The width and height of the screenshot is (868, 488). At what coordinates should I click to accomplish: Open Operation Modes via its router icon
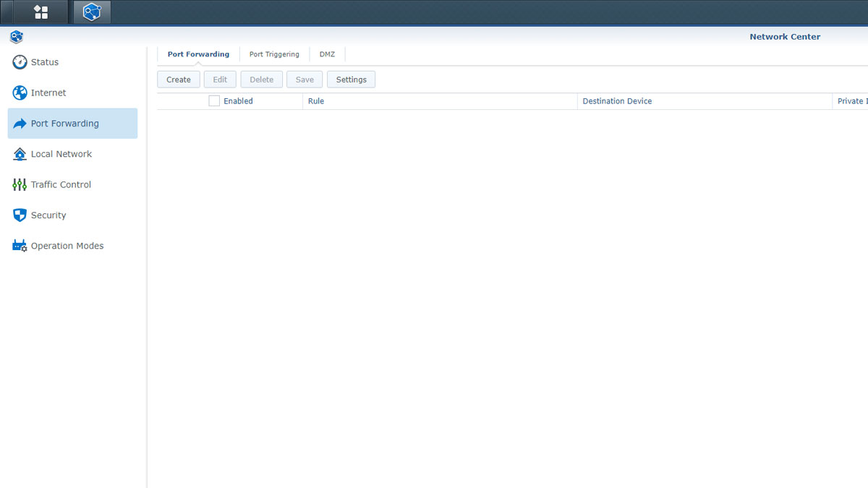click(x=20, y=246)
